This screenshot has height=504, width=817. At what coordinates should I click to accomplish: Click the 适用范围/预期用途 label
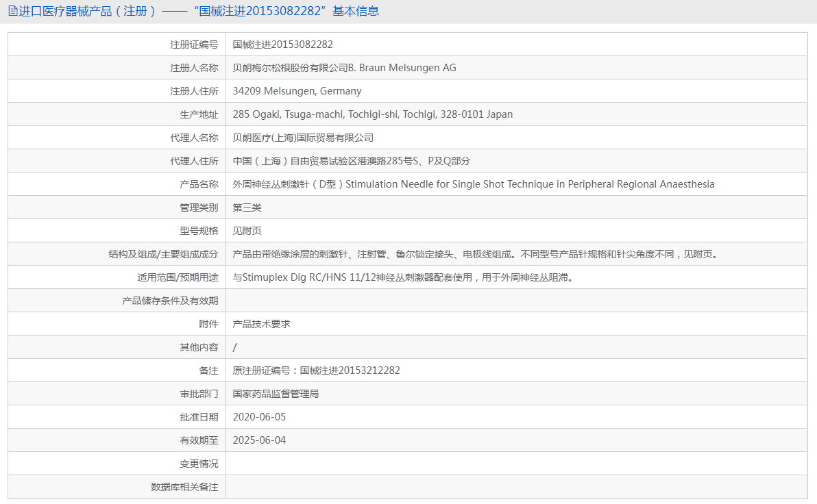point(178,277)
